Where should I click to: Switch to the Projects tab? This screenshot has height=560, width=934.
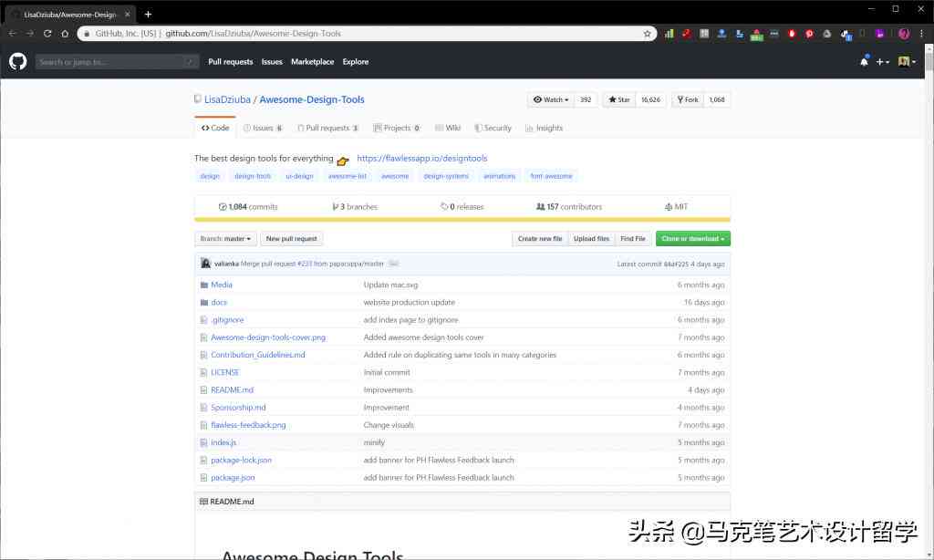(397, 128)
